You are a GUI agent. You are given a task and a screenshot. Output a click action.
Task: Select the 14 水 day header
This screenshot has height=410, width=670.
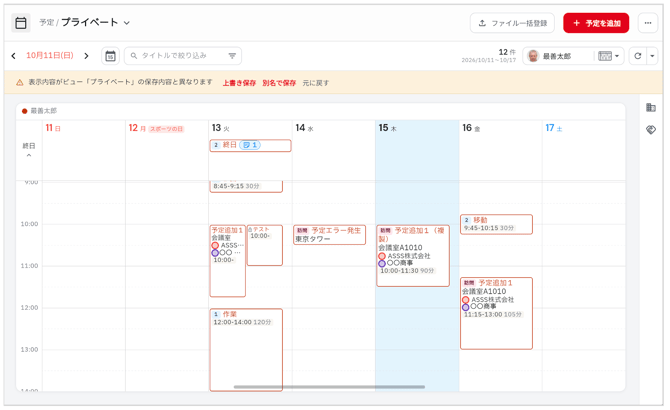click(304, 128)
